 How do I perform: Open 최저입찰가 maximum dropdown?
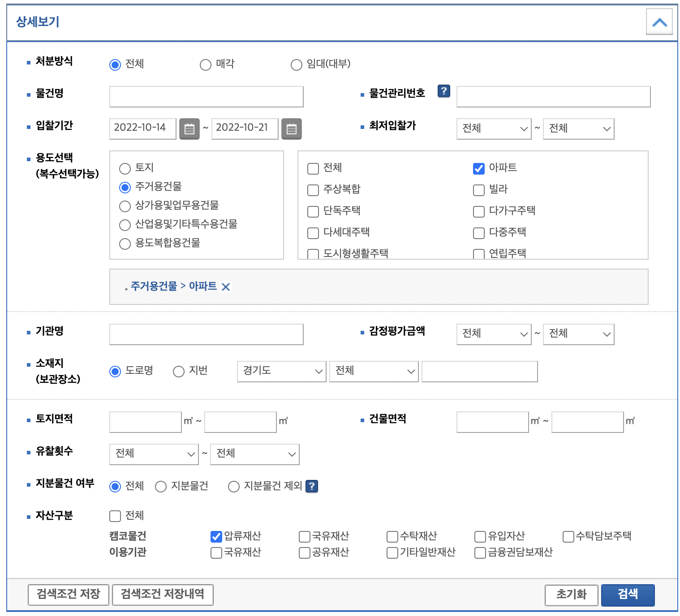579,129
